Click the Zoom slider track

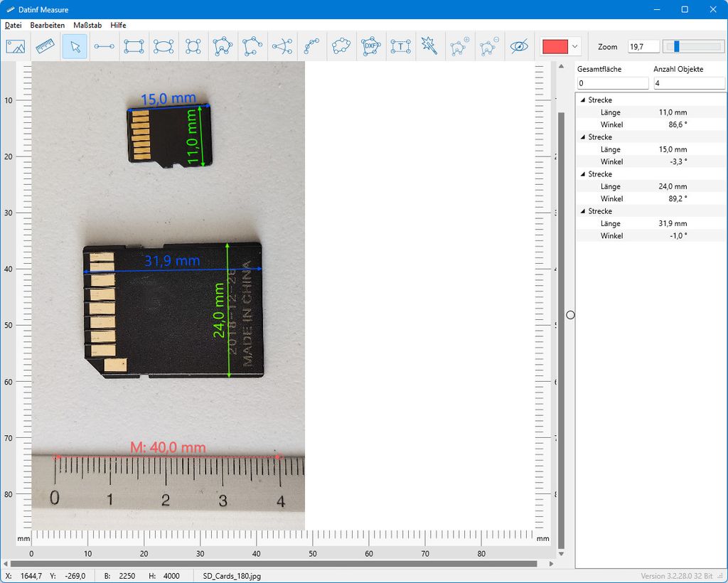coord(693,46)
